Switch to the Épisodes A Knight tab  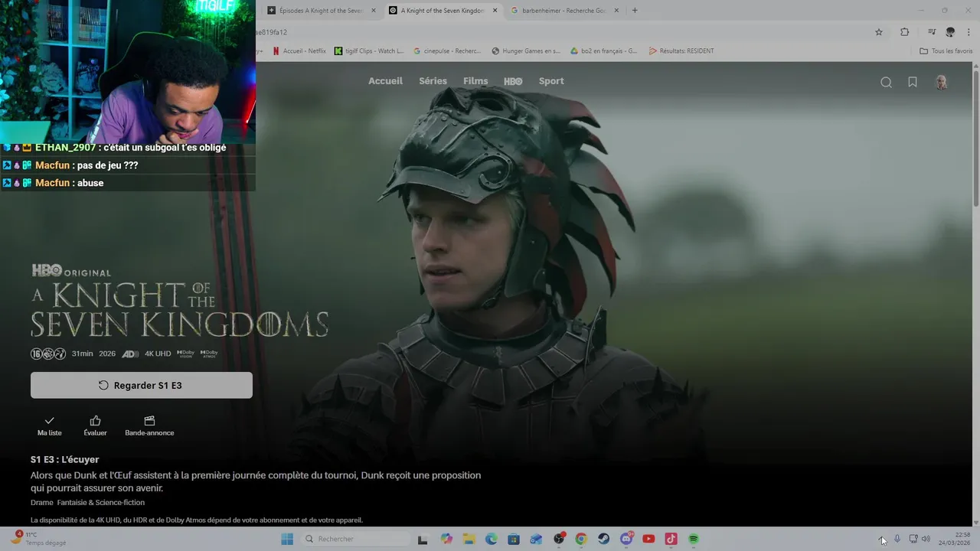click(322, 11)
